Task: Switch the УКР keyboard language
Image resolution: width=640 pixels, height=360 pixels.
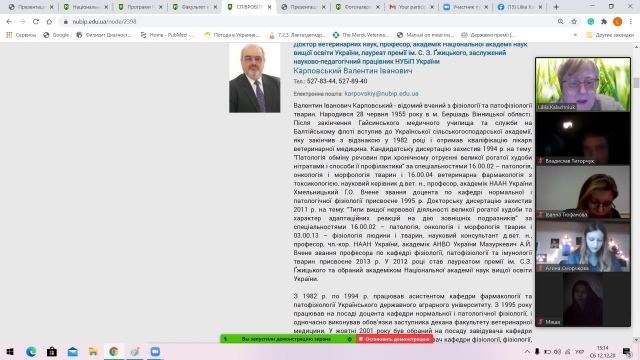Action: [579, 352]
